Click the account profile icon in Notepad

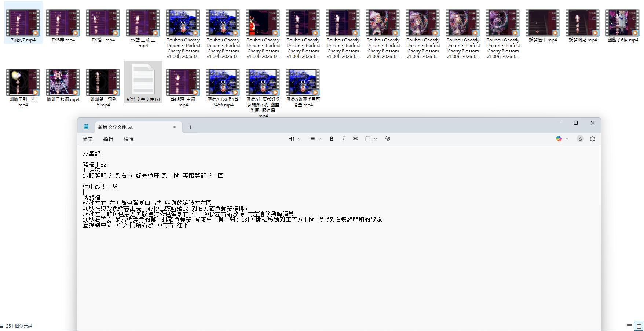pyautogui.click(x=580, y=139)
